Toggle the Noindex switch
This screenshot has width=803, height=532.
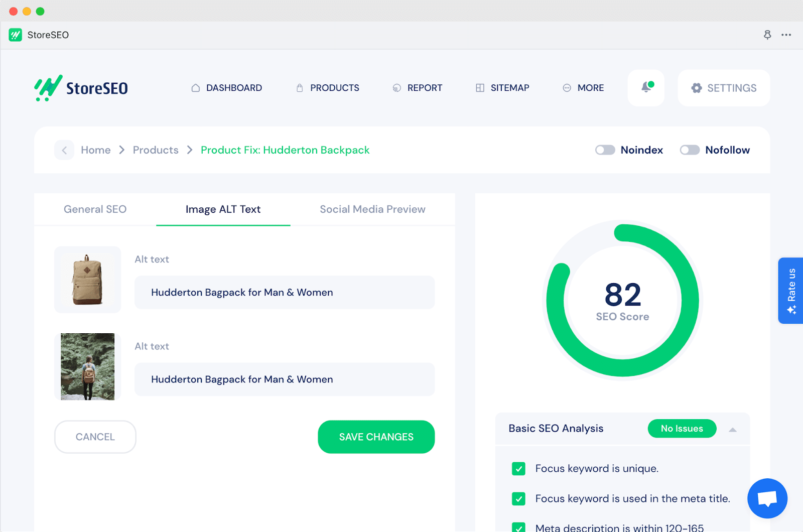(x=605, y=150)
